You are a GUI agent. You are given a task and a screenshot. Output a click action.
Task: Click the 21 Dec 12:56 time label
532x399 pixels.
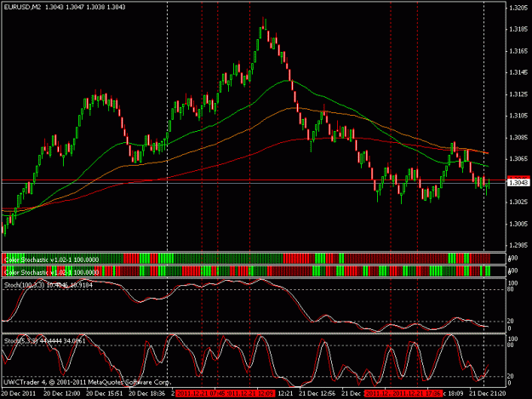tap(317, 394)
